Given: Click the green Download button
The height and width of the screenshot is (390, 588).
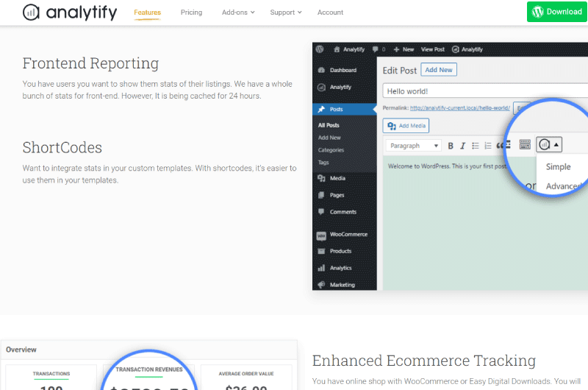Looking at the screenshot, I should [x=557, y=12].
